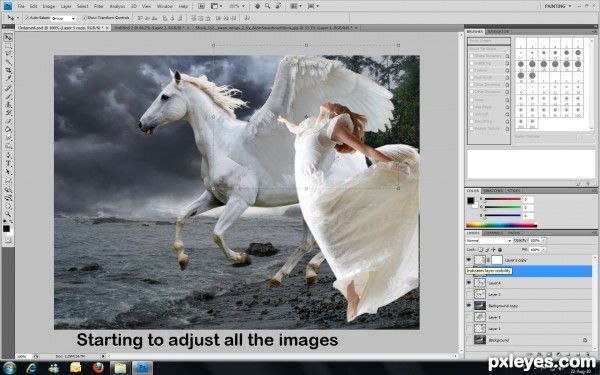Screen dimensions: 600x375
Task: Click the Windows Start button
Action: 9,368
